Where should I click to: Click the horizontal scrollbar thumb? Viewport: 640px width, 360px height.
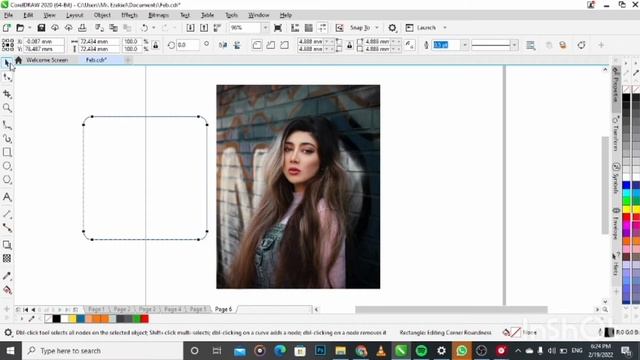[451, 310]
